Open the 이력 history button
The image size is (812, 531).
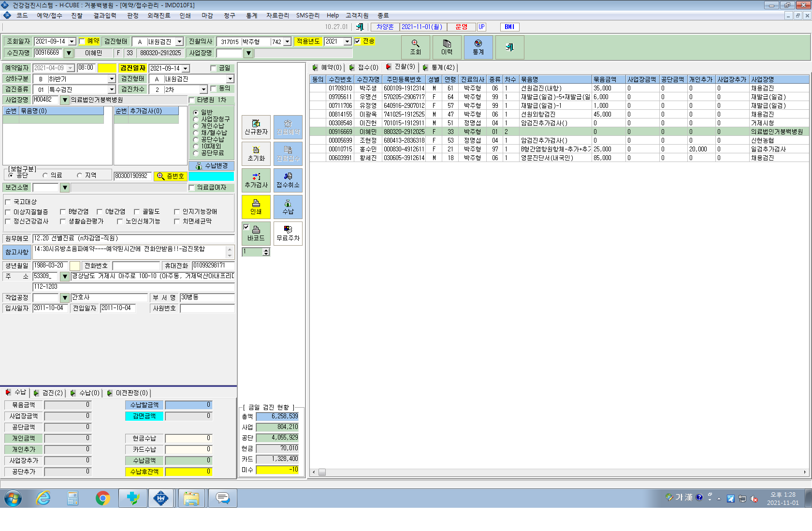click(447, 47)
